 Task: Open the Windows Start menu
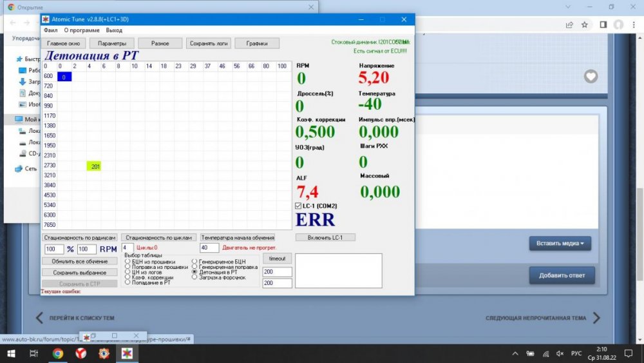[x=11, y=353]
